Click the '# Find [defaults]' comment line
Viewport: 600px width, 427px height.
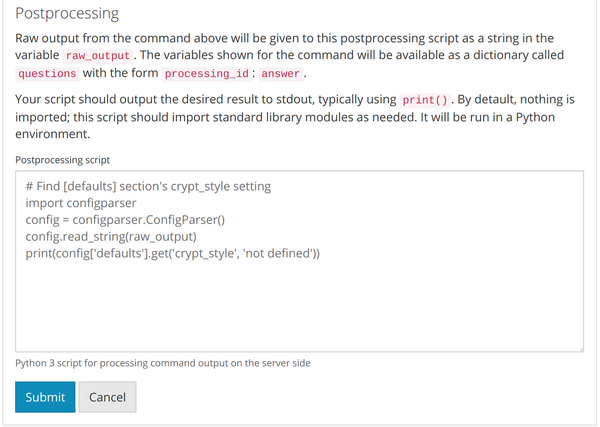coord(148,185)
